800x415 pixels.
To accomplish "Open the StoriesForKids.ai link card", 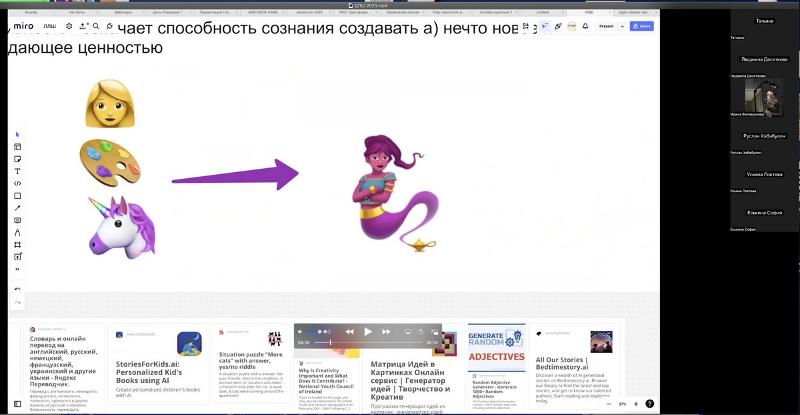I will (x=158, y=362).
